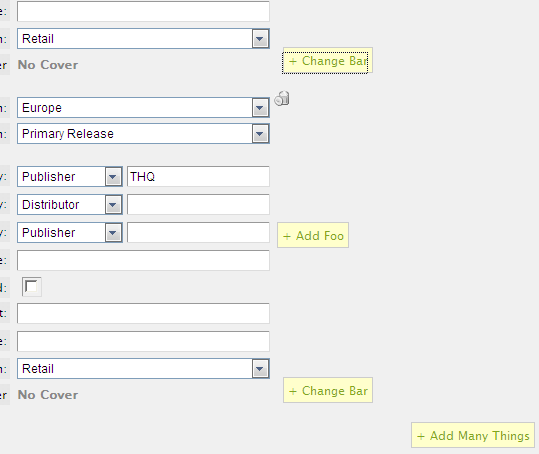Click the blank text field at the top
This screenshot has height=454, width=539.
tap(143, 11)
